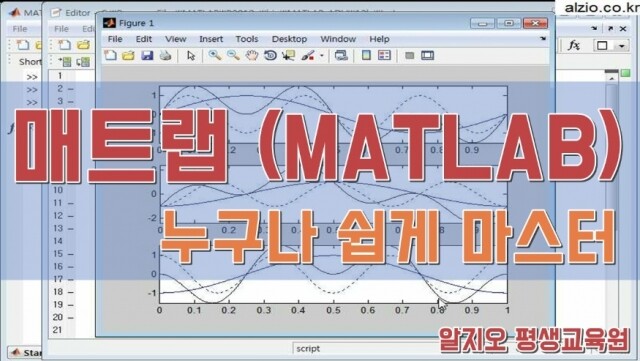Click the dock arrow at Figure menu bar's right end
640x361 pixels.
point(543,38)
